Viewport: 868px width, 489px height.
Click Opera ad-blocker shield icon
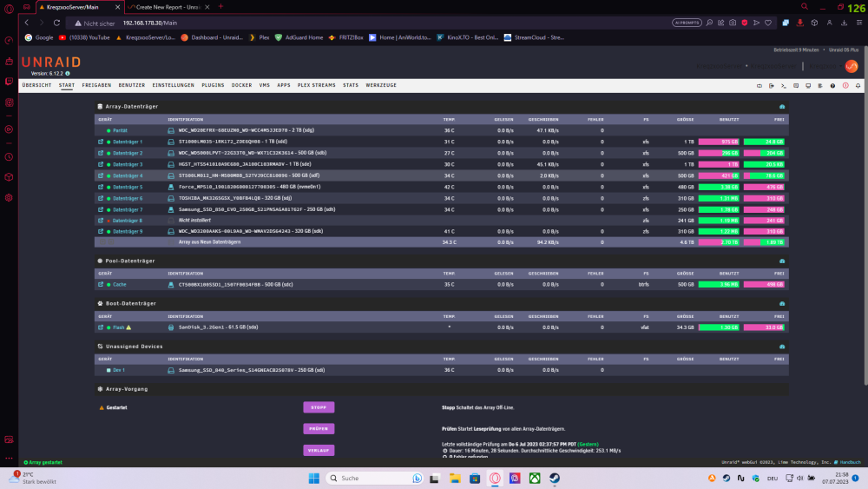[745, 23]
